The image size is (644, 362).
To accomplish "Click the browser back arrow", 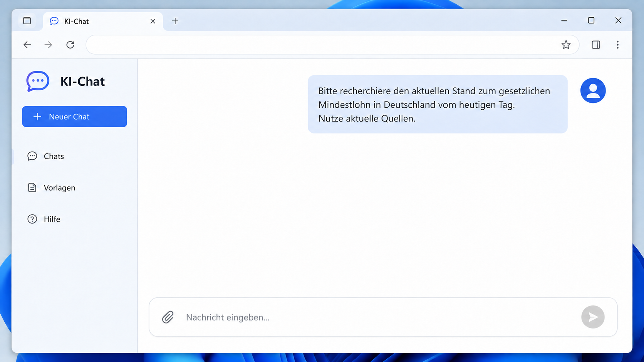I will click(x=27, y=45).
